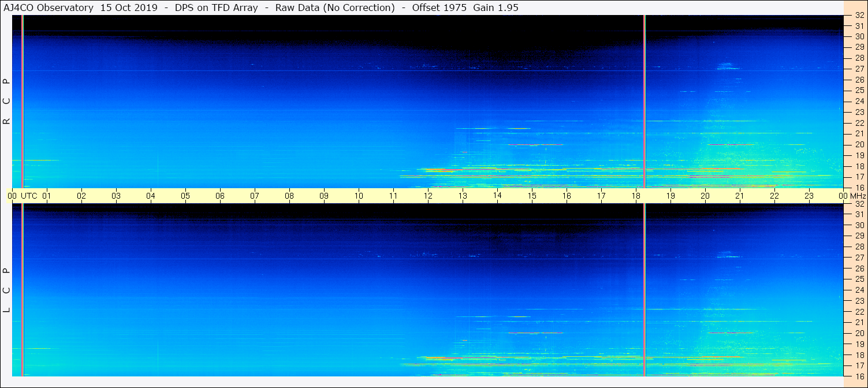This screenshot has height=388, width=868.
Task: Click the 08 hour label on the time axis
Action: 289,196
